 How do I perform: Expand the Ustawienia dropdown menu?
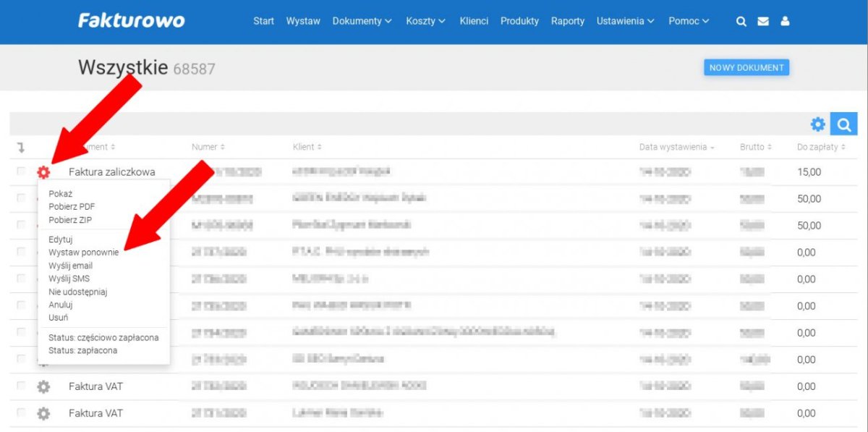point(625,21)
